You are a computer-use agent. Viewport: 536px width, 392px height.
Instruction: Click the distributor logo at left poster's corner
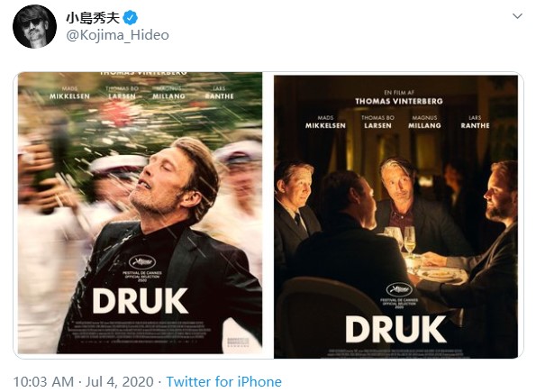click(x=238, y=342)
